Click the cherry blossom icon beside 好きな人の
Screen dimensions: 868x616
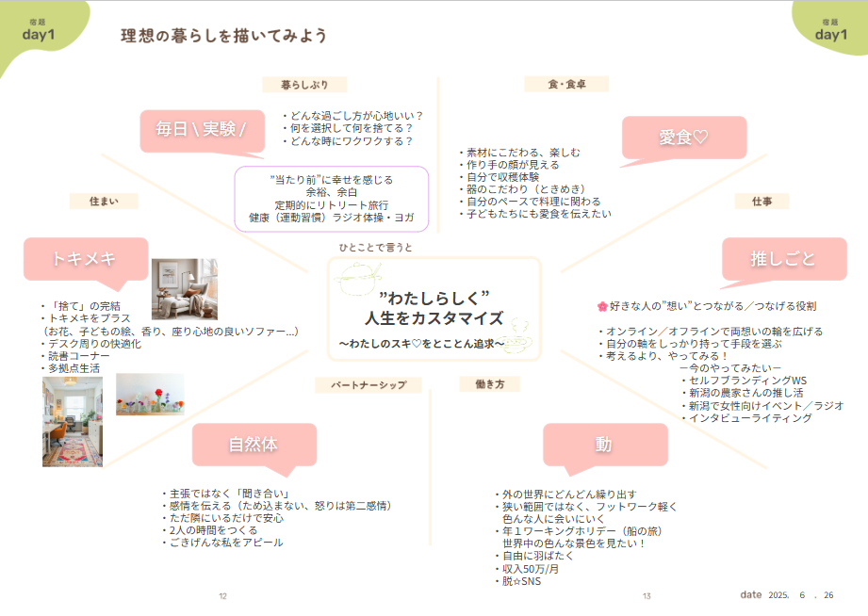point(602,306)
